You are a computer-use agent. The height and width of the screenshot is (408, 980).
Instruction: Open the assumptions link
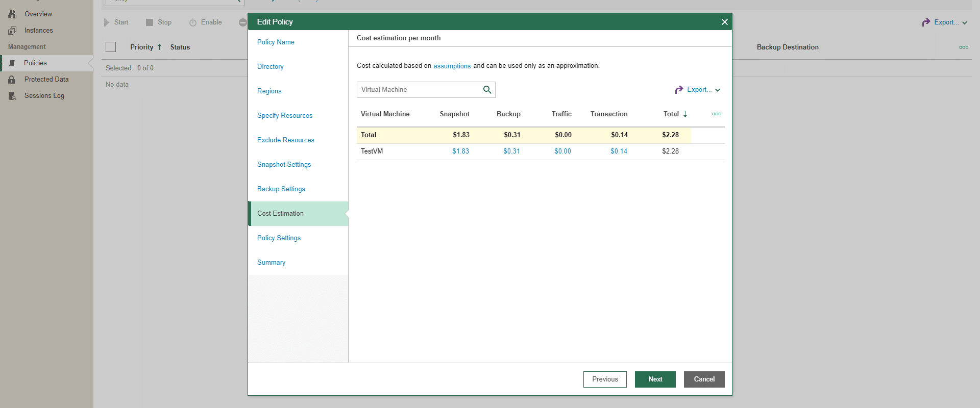pos(452,66)
